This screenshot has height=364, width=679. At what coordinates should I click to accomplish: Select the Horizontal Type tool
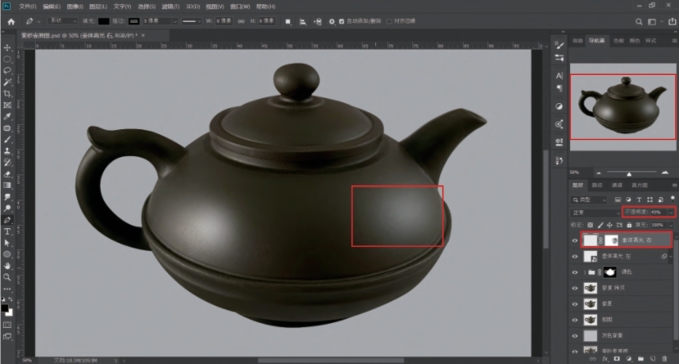[7, 232]
